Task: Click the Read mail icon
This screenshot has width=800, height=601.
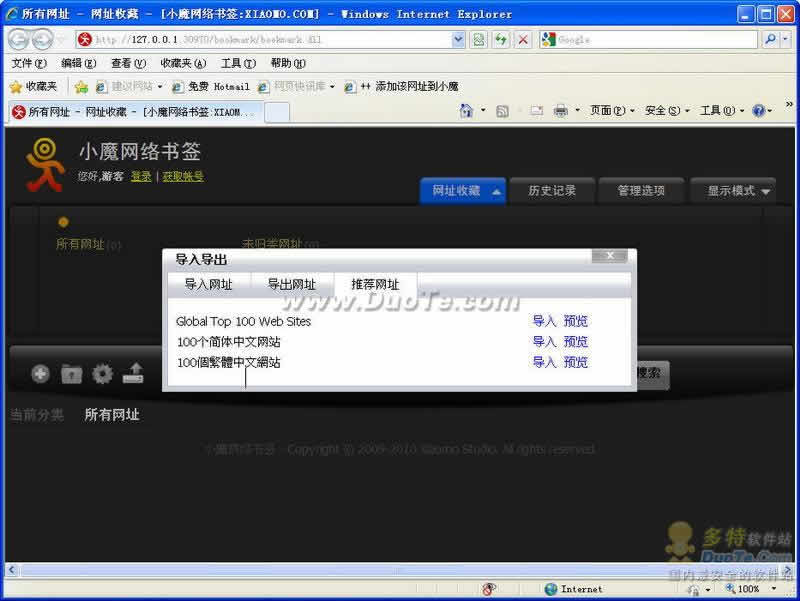Action: click(x=536, y=111)
